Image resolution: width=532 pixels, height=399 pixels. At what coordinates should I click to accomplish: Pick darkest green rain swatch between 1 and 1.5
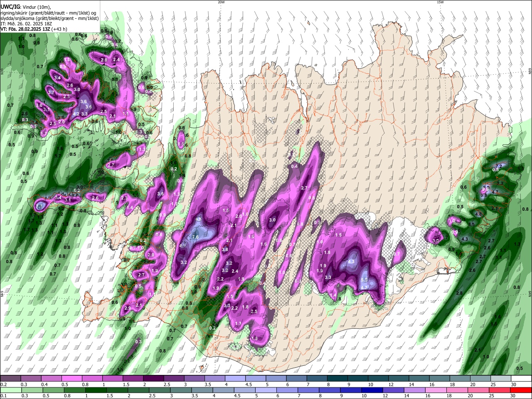(x=97, y=390)
